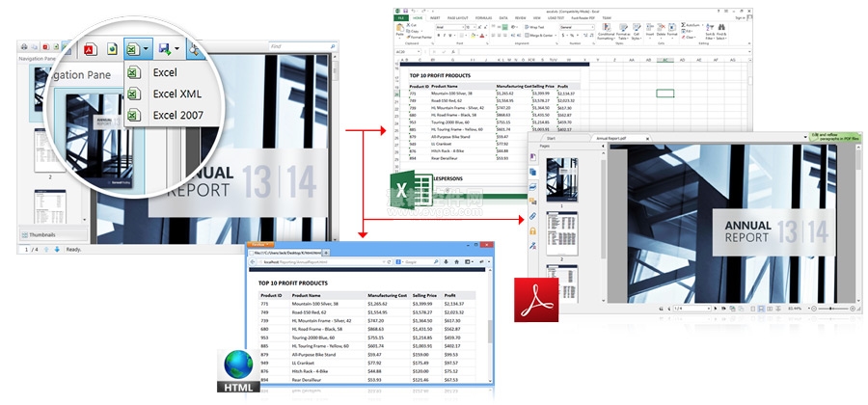Switch to the REVIEW tab in Excel
This screenshot has height=405, width=868.
tap(521, 17)
